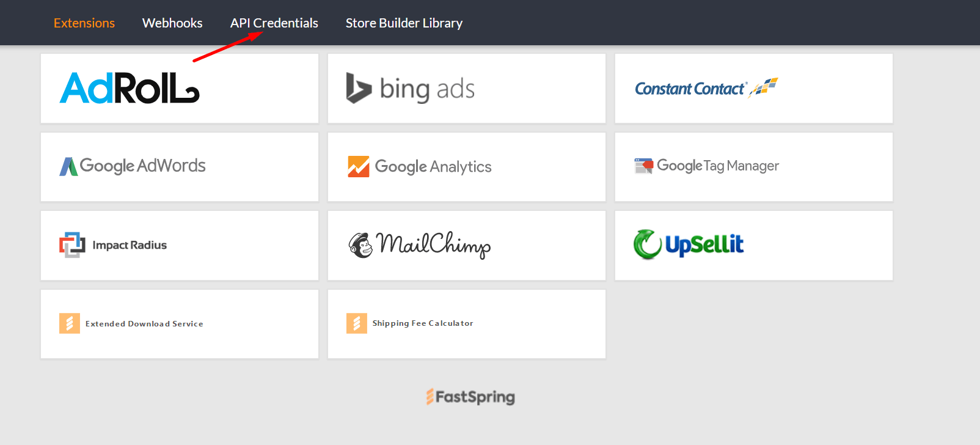The image size is (980, 445).
Task: Open the UpSellit extension
Action: [753, 245]
